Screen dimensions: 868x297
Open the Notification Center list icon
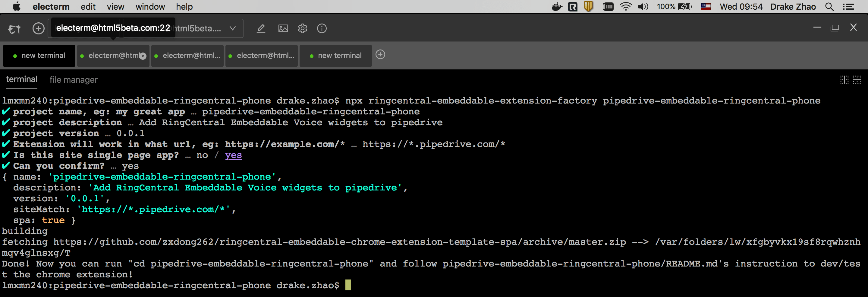pyautogui.click(x=848, y=7)
